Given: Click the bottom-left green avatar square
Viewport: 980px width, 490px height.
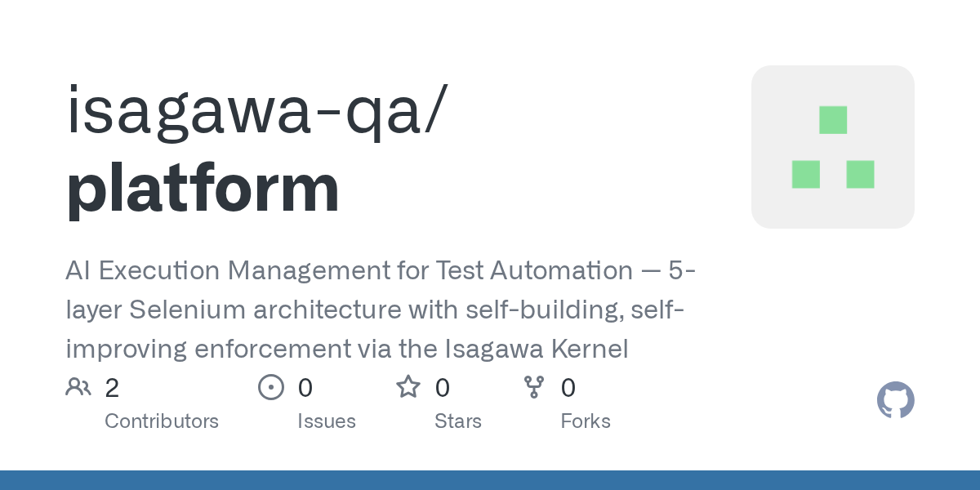Looking at the screenshot, I should (x=805, y=175).
